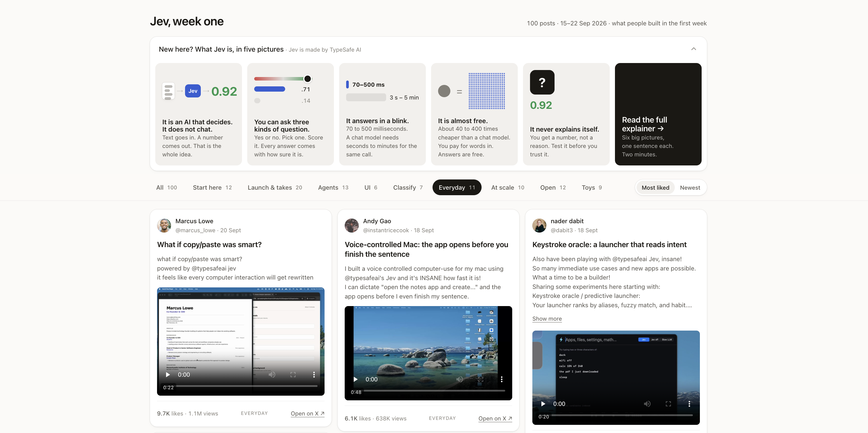Mute nader dabit's video with speaker icon
The height and width of the screenshot is (433, 868).
pyautogui.click(x=647, y=404)
